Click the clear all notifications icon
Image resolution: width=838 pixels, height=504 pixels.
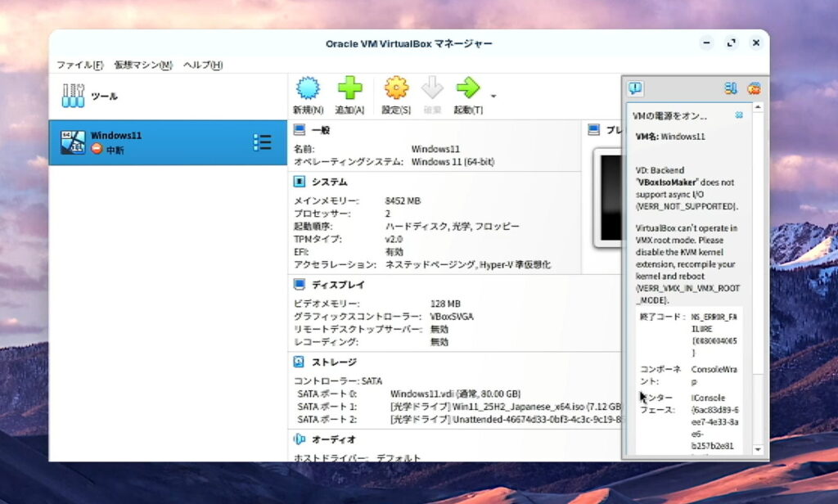(754, 88)
